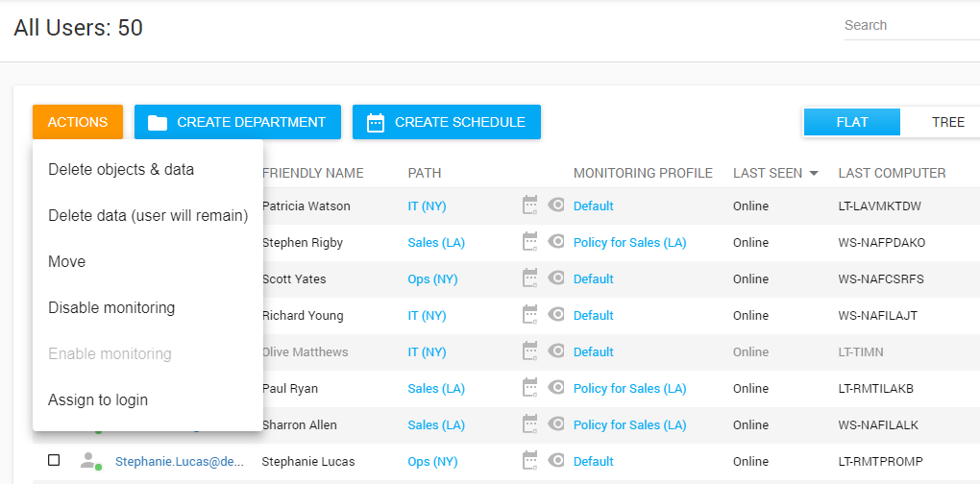The image size is (980, 484).
Task: Click into the Search field
Action: (x=912, y=26)
